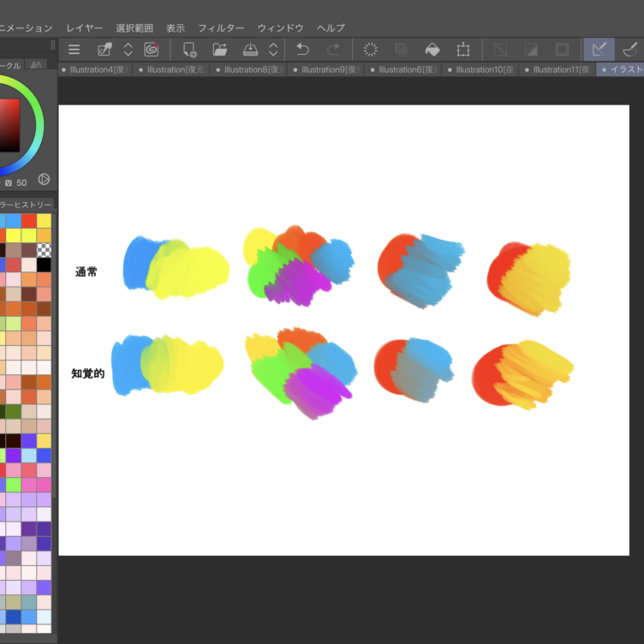The height and width of the screenshot is (644, 644).
Task: Click the Clip Studio Assets swirl icon
Action: coord(152,50)
